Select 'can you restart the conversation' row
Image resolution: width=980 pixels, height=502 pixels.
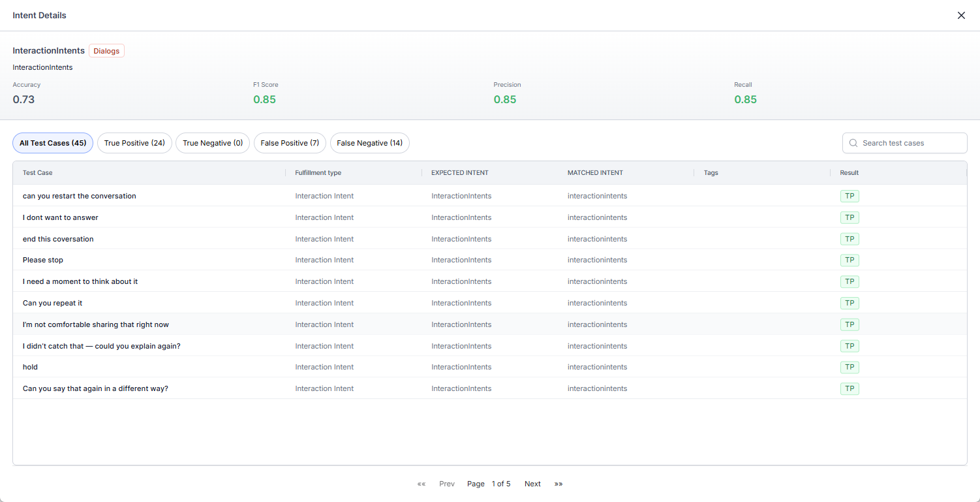tap(80, 196)
